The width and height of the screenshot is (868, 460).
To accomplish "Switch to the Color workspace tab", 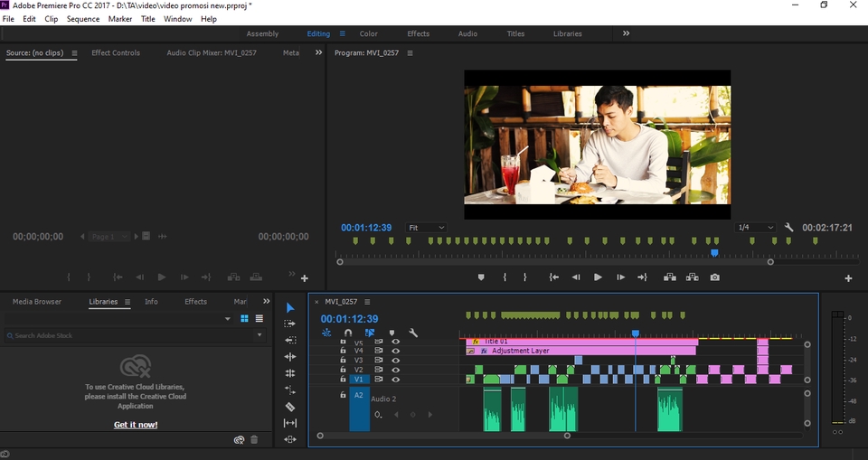I will point(368,33).
